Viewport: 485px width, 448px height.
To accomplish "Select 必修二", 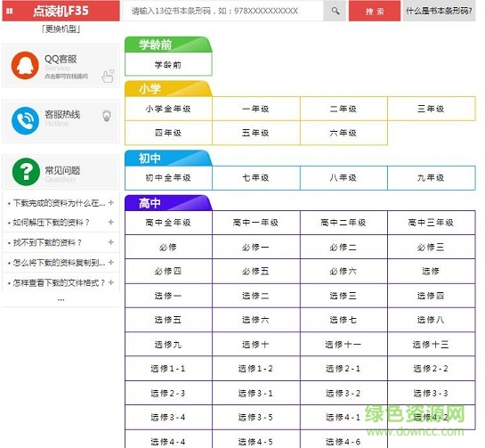I will (344, 247).
